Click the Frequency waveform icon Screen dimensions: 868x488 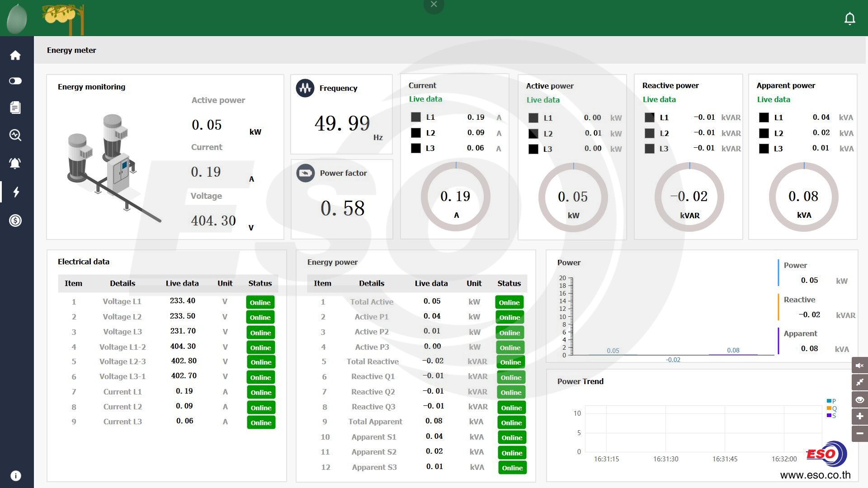pyautogui.click(x=305, y=88)
